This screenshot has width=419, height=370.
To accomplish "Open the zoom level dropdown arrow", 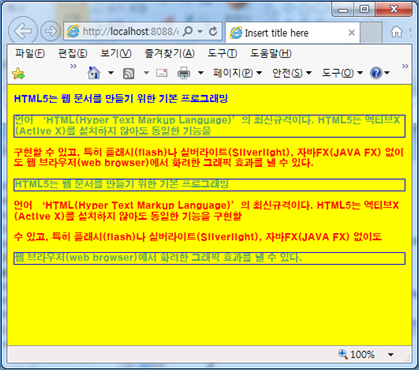I will pyautogui.click(x=391, y=355).
